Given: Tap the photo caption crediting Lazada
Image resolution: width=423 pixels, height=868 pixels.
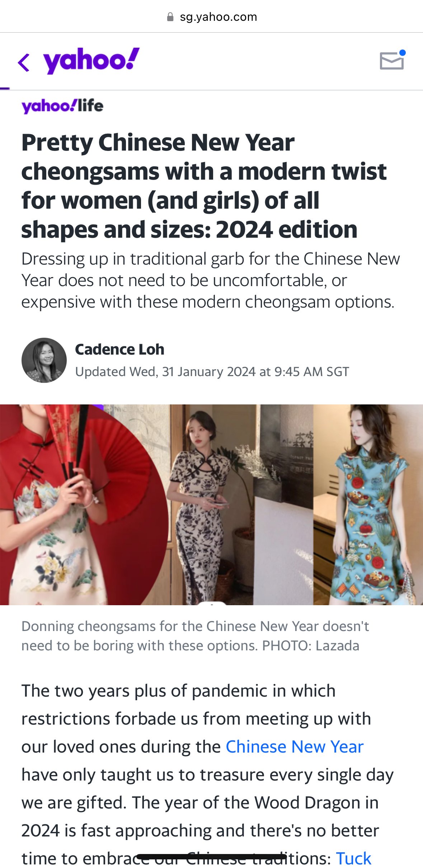Looking at the screenshot, I should 195,636.
